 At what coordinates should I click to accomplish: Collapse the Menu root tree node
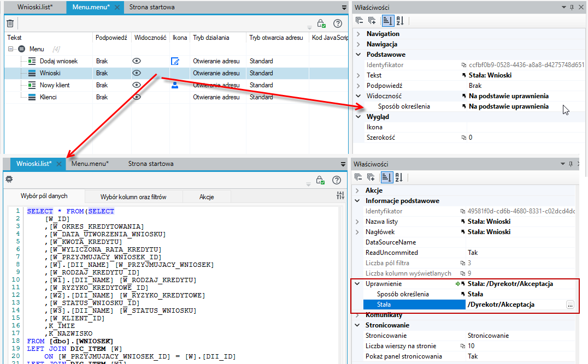point(11,49)
